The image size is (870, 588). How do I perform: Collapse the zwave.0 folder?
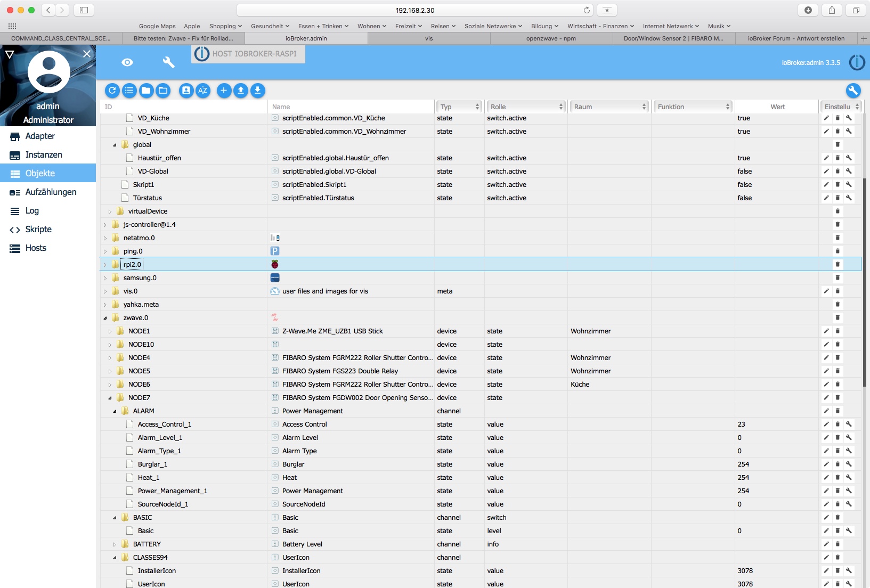point(105,318)
